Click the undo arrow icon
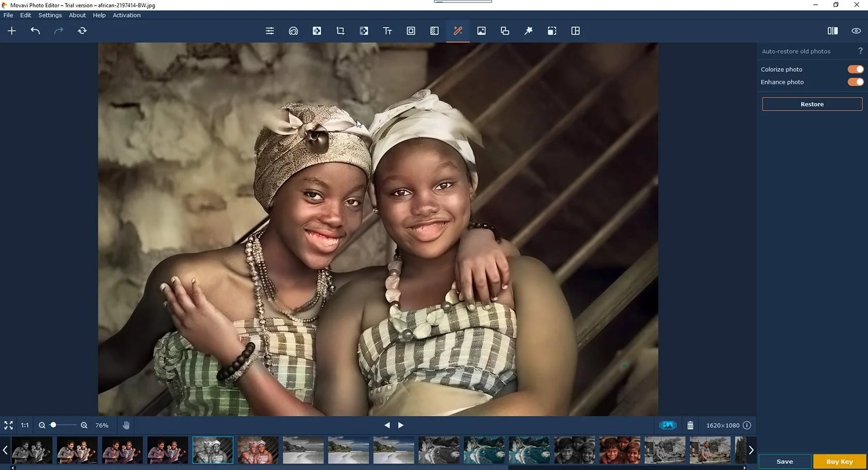Screen dimensions: 868x470 pyautogui.click(x=35, y=31)
